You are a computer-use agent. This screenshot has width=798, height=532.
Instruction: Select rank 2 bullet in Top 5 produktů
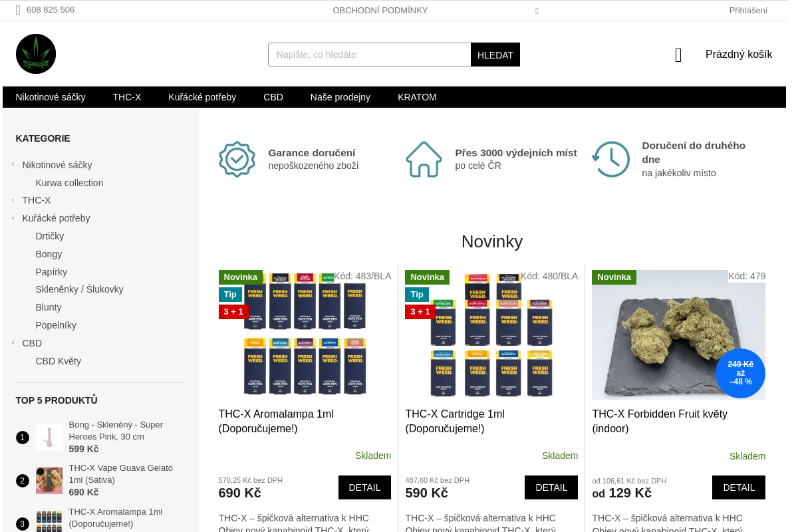click(23, 481)
